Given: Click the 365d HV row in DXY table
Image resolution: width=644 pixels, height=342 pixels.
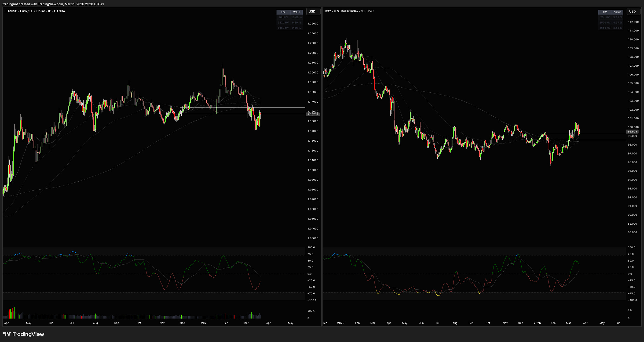Looking at the screenshot, I should click(x=605, y=28).
